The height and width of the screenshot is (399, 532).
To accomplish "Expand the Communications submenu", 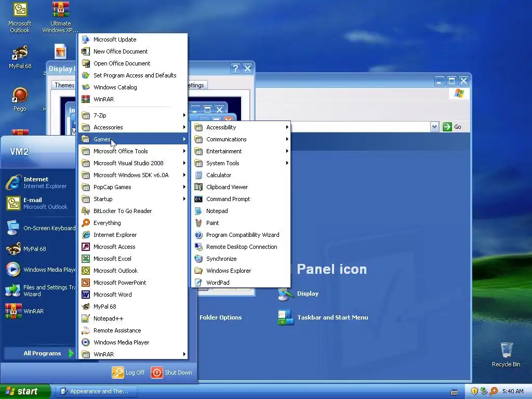I will pyautogui.click(x=241, y=139).
